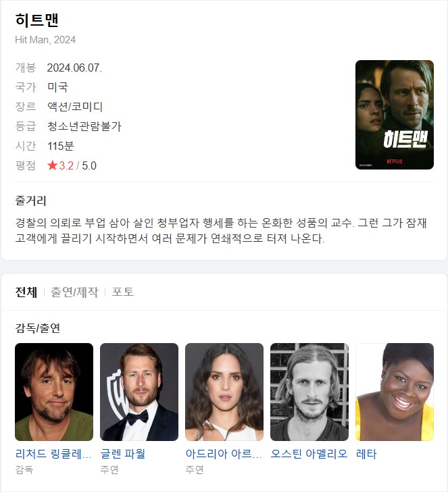Switch to the 출연/제작 tab
This screenshot has height=493, width=448.
[x=74, y=292]
